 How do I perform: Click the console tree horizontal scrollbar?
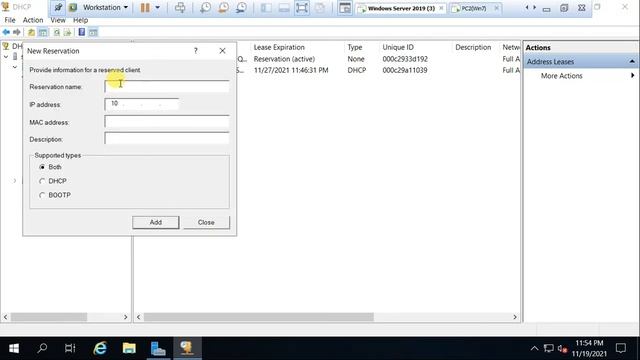coord(49,317)
